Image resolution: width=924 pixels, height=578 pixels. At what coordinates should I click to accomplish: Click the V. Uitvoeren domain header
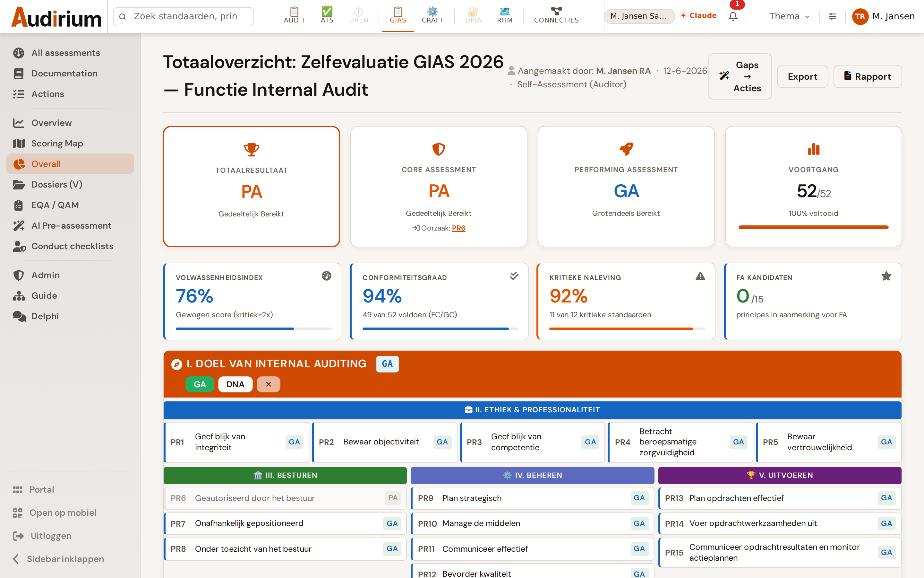780,475
